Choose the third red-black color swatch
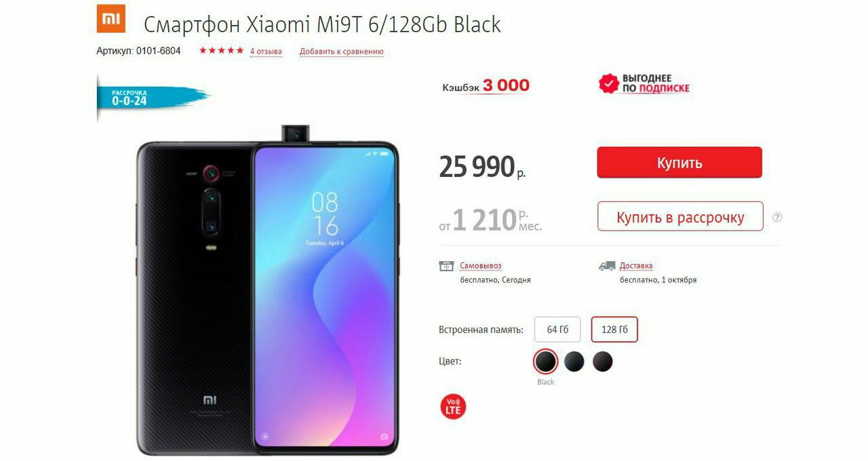The width and height of the screenshot is (868, 461). [603, 361]
